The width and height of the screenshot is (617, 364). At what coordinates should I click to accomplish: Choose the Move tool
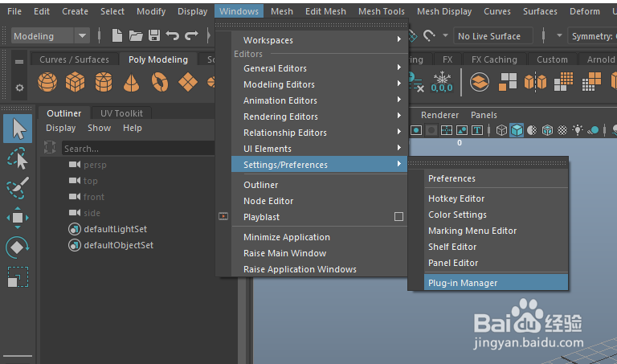18,218
